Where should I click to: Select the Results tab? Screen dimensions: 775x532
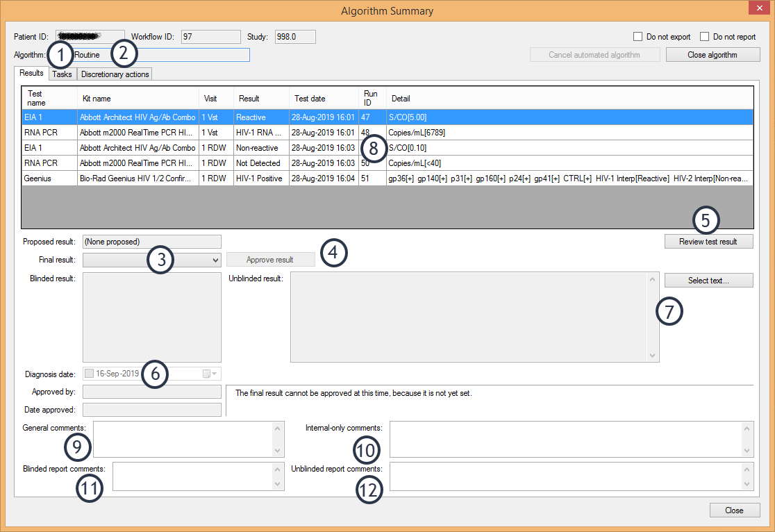coord(31,73)
